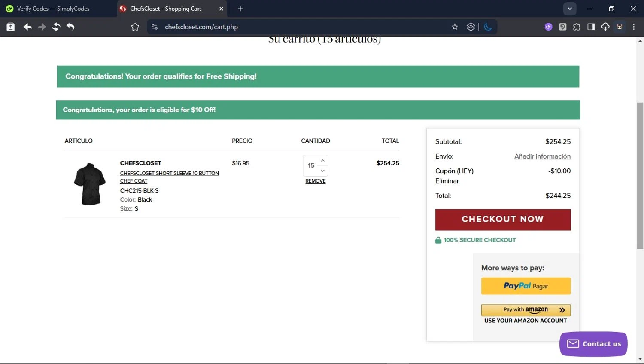Click REMOVE under the quantity box
The image size is (644, 364).
pos(315,181)
